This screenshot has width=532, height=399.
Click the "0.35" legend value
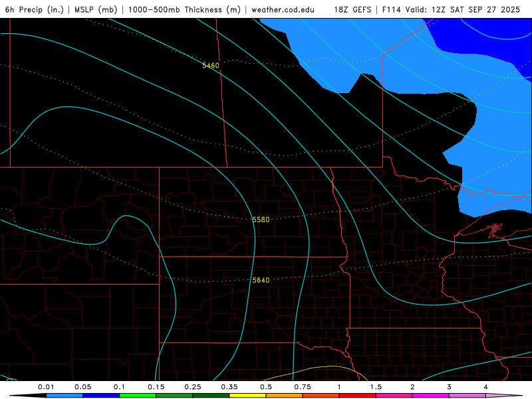pyautogui.click(x=229, y=387)
